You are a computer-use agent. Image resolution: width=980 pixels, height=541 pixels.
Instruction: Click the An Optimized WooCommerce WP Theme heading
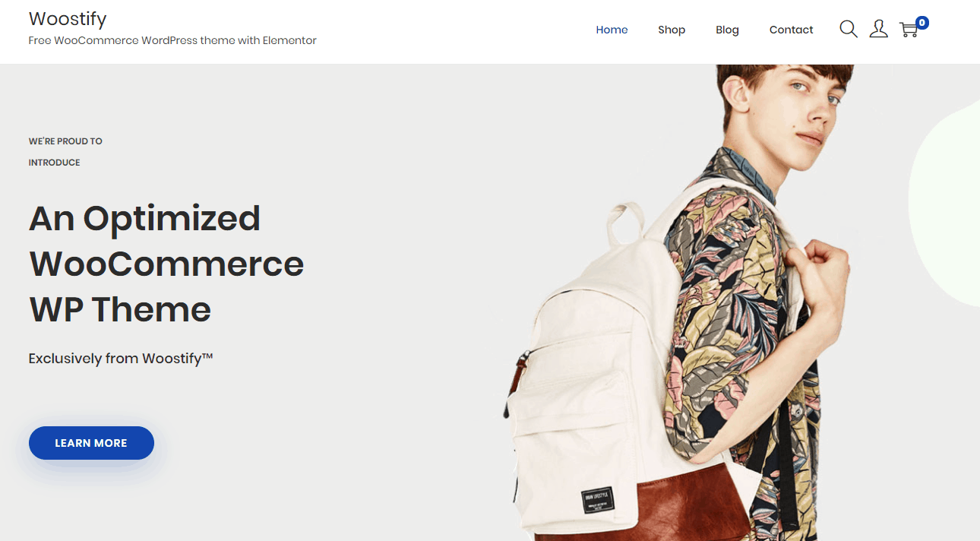(166, 264)
